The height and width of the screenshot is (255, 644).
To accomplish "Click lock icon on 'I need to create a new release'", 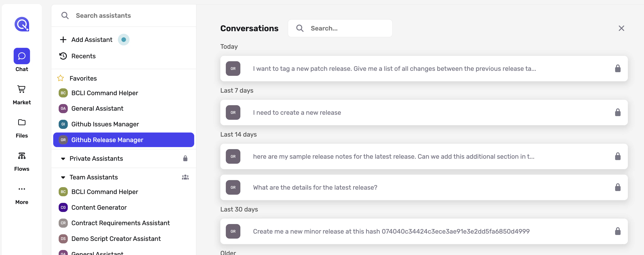I will click(x=617, y=113).
